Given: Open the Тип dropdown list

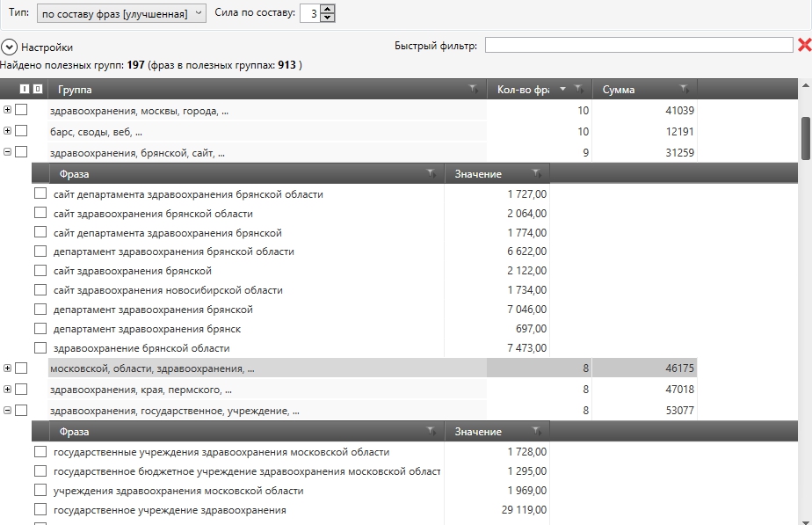Looking at the screenshot, I should pyautogui.click(x=121, y=13).
